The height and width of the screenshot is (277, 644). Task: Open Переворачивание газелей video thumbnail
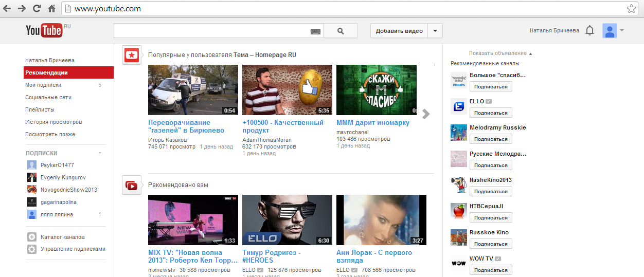tap(193, 90)
